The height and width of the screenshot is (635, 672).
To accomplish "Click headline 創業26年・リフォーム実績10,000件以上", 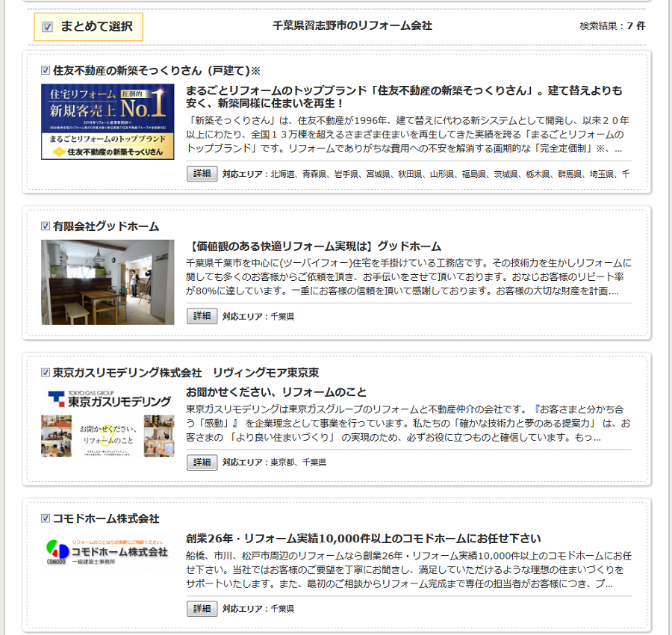I will click(x=364, y=538).
